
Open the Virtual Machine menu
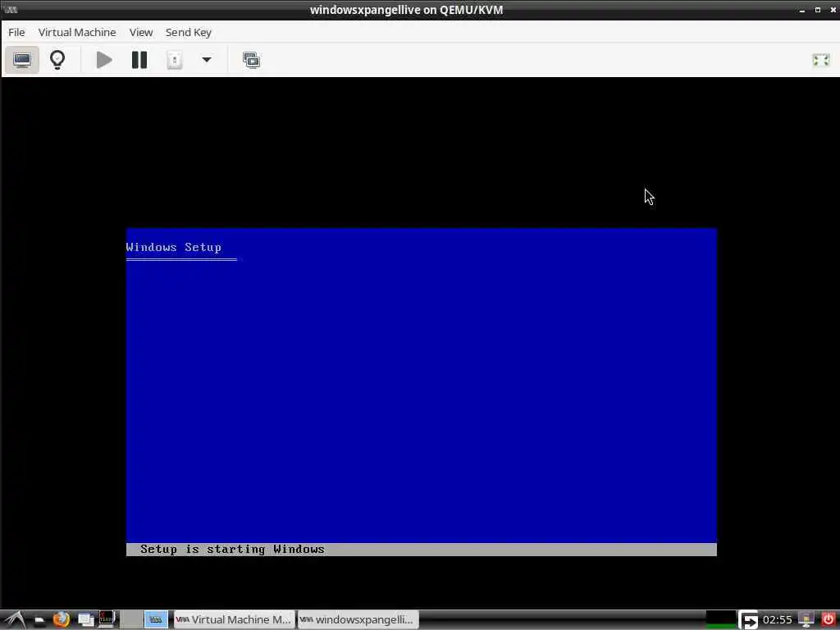pos(77,32)
